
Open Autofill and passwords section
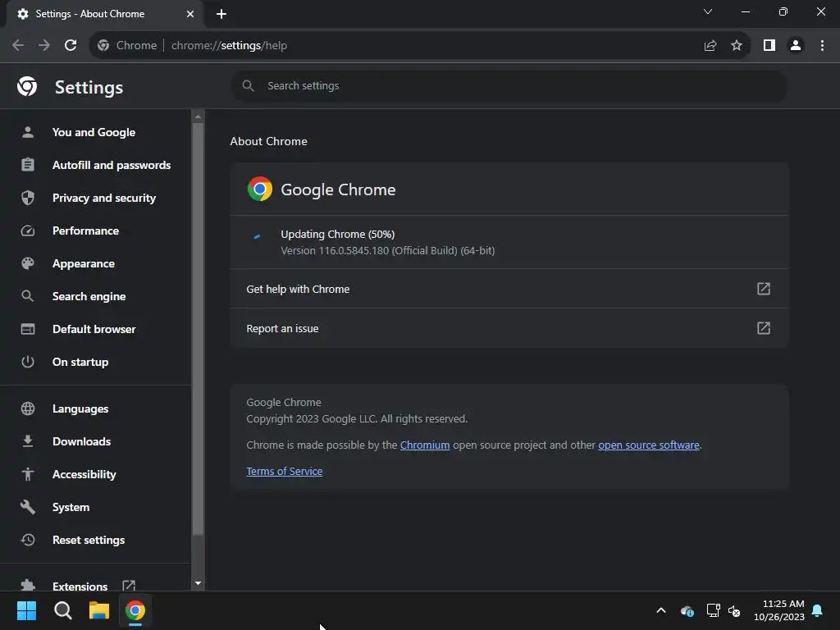pyautogui.click(x=112, y=165)
